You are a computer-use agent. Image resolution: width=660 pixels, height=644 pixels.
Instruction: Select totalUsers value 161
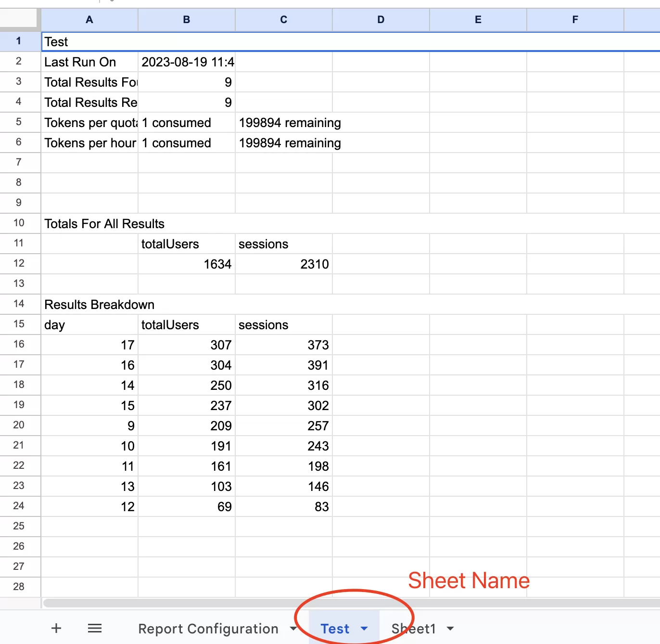point(187,466)
